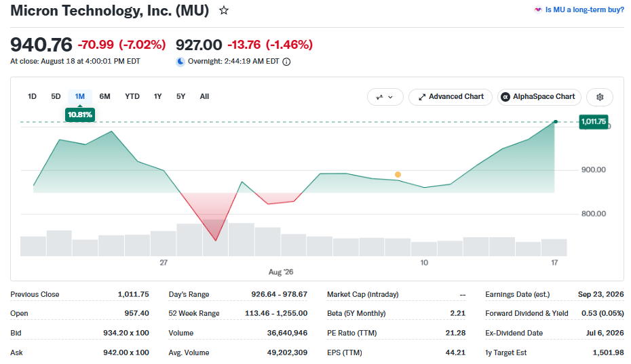Click the orange event marker on chart
Screen dimensions: 631x364
[x=398, y=175]
